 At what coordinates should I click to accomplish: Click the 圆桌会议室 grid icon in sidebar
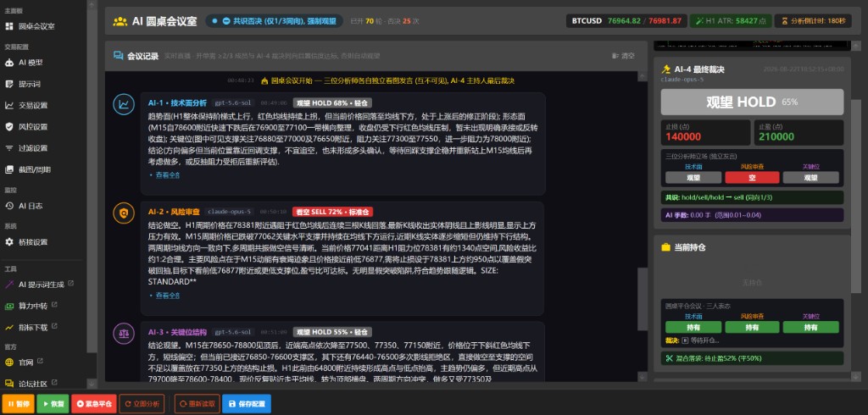8,26
